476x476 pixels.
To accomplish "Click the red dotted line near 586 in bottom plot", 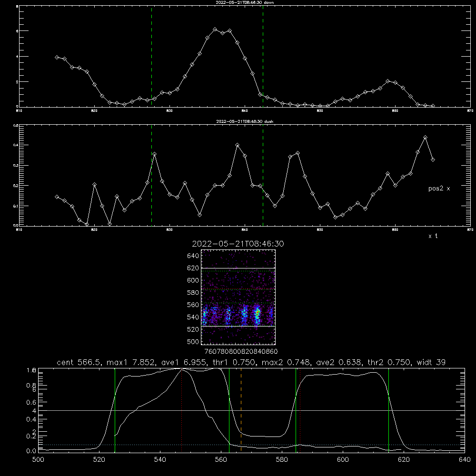I will click(300, 410).
